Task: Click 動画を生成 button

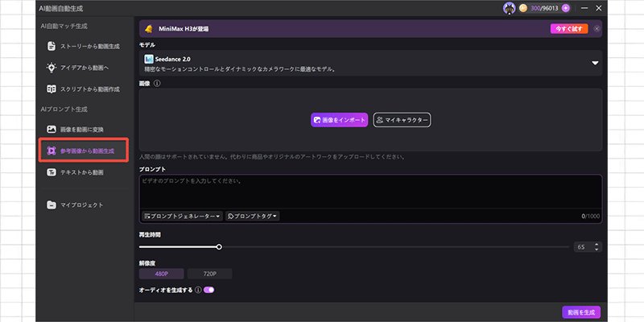Action: pyautogui.click(x=581, y=312)
